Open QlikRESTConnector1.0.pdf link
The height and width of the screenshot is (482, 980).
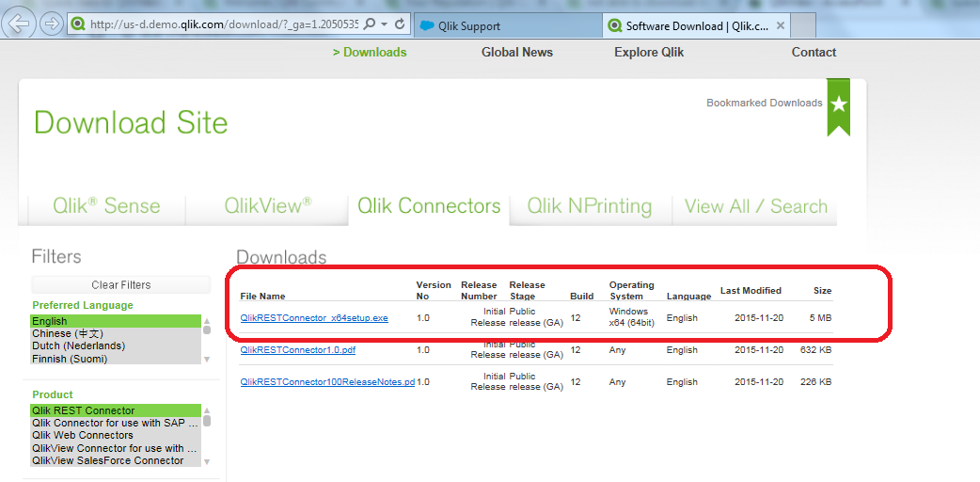tap(298, 350)
